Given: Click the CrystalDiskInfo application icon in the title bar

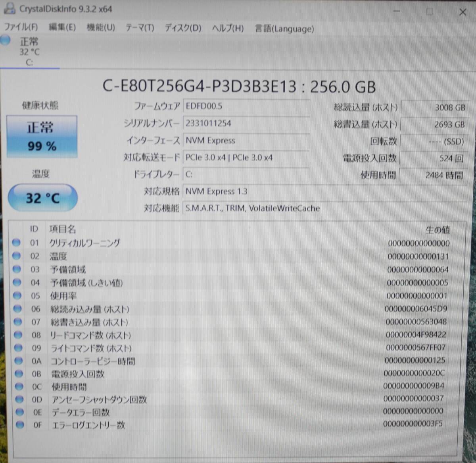Looking at the screenshot, I should (9, 9).
